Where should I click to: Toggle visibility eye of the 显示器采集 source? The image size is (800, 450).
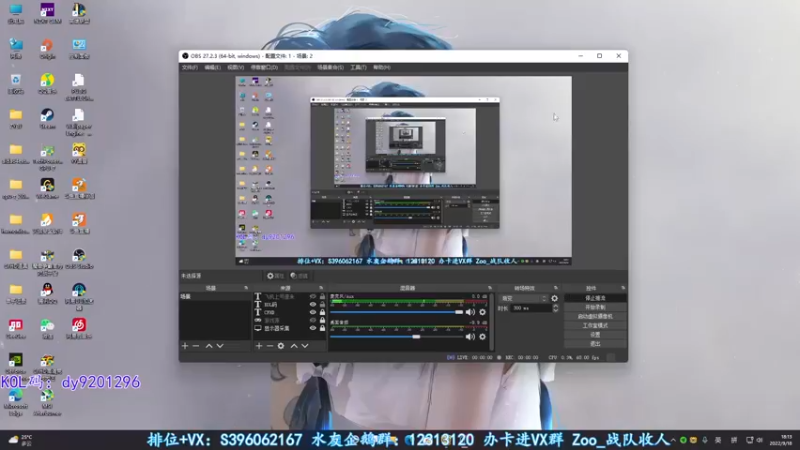tap(313, 328)
